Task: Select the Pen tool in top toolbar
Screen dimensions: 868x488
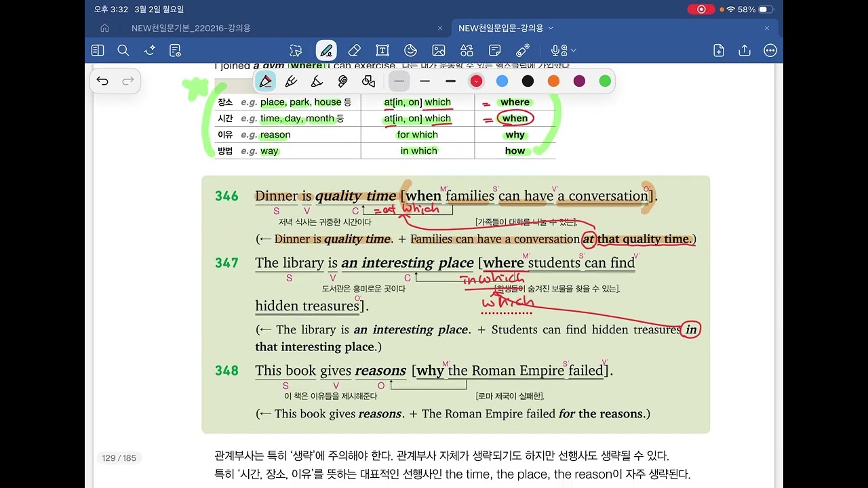Action: 326,50
